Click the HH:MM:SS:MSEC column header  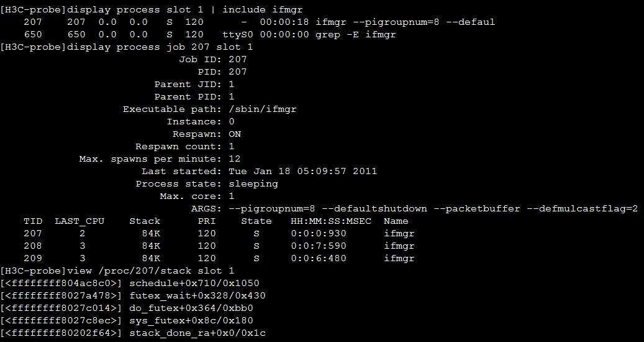click(x=330, y=221)
